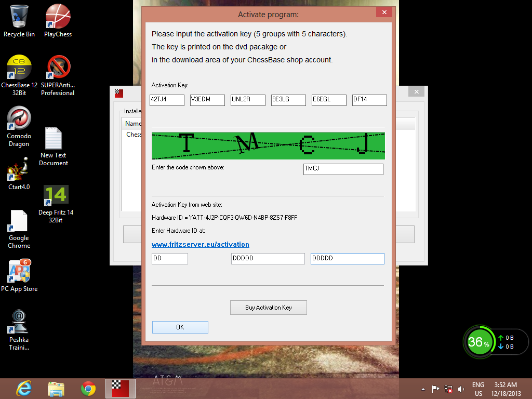
Task: Open the Recycle Bin desktop icon
Action: [19, 20]
